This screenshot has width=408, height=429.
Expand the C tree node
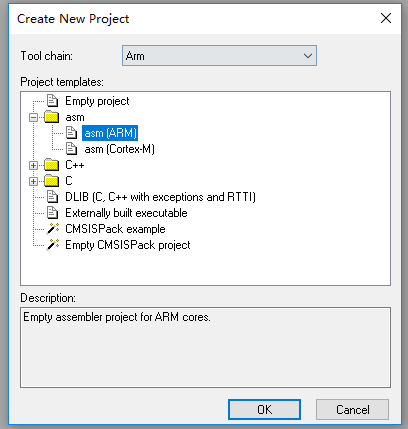click(x=33, y=181)
